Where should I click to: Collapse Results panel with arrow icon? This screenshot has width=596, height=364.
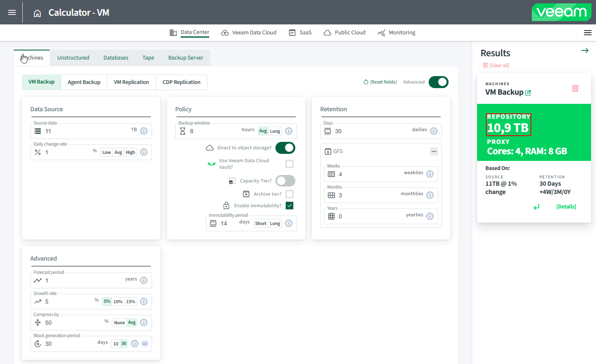pyautogui.click(x=585, y=50)
